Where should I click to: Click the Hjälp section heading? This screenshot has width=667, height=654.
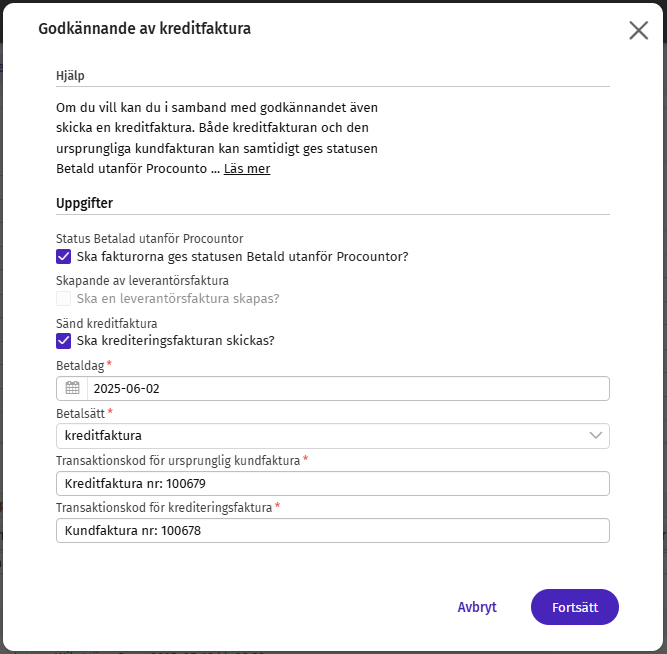(70, 76)
